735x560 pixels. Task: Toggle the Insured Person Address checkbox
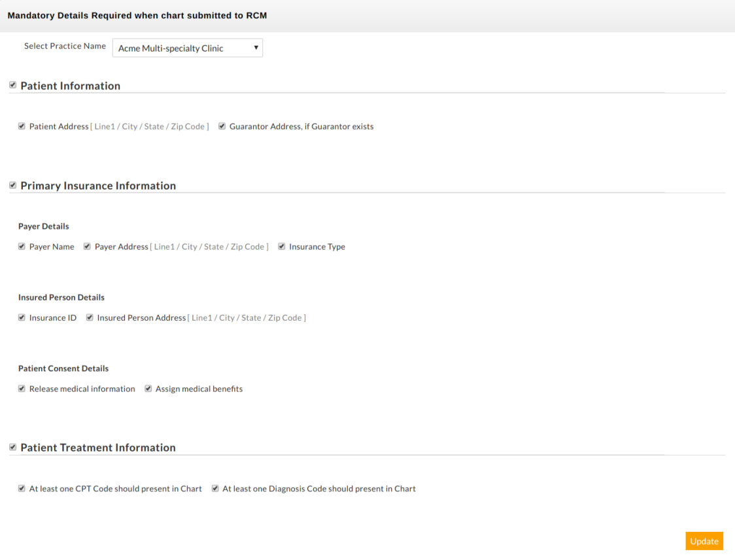tap(90, 318)
